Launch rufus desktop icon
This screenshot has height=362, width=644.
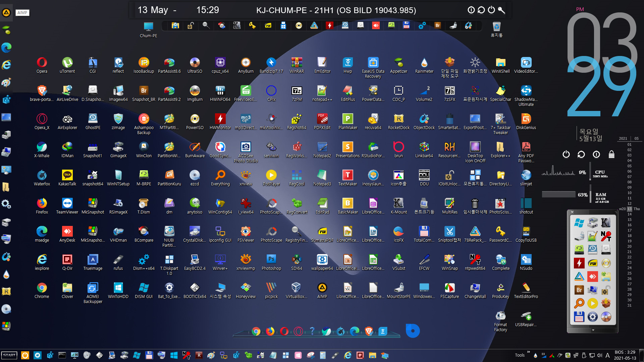118,262
